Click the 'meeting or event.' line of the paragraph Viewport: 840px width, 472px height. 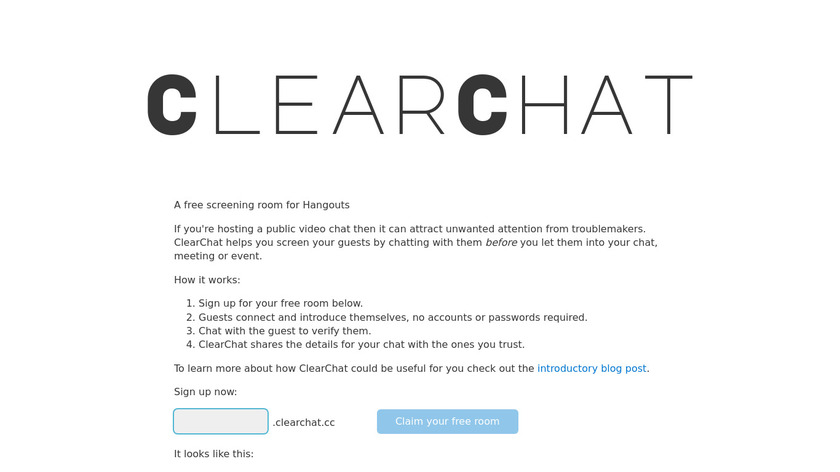tap(217, 256)
